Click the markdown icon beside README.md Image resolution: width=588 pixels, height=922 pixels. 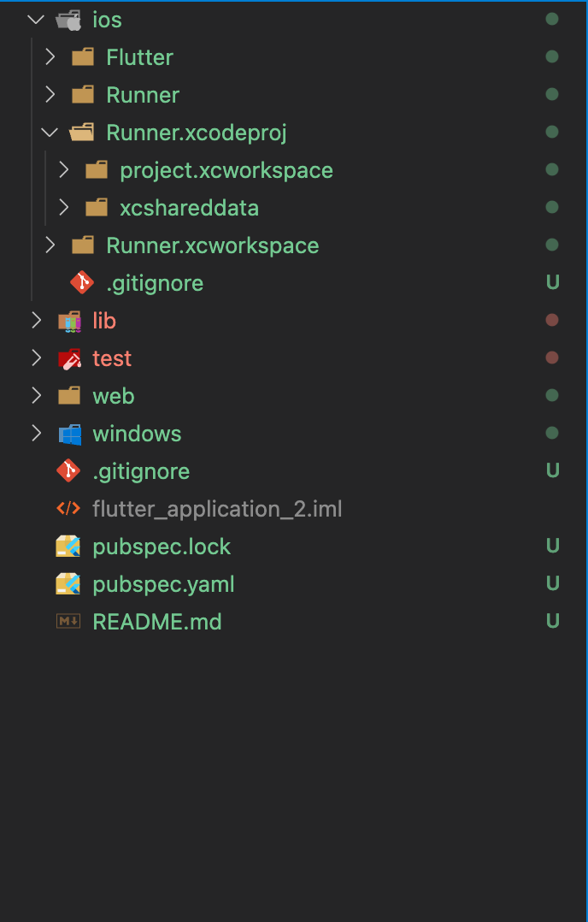[x=70, y=621]
